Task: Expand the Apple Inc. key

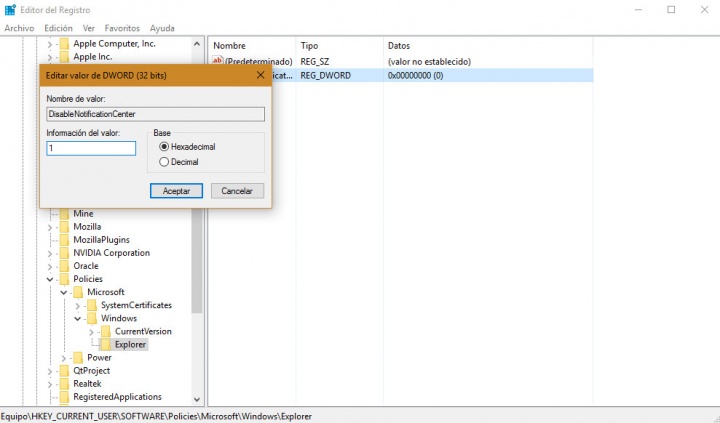Action: pos(50,57)
